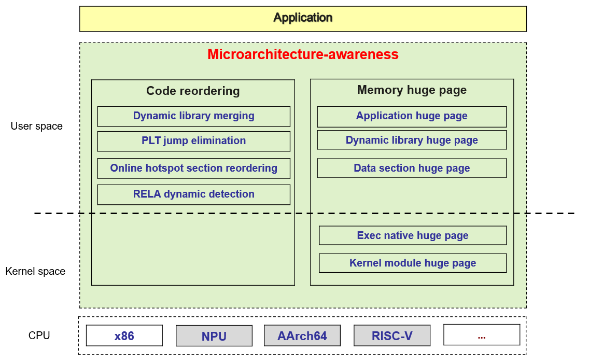The image size is (589, 364).
Task: Select the Exec native huge page box
Action: tap(413, 236)
